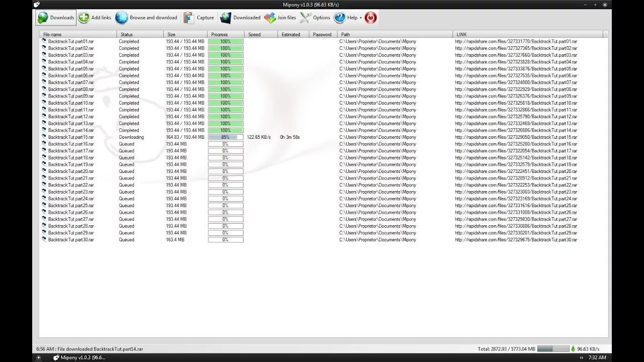Select BacktrackTut.part20.rar file name
This screenshot has width=644, height=362.
pyautogui.click(x=71, y=171)
